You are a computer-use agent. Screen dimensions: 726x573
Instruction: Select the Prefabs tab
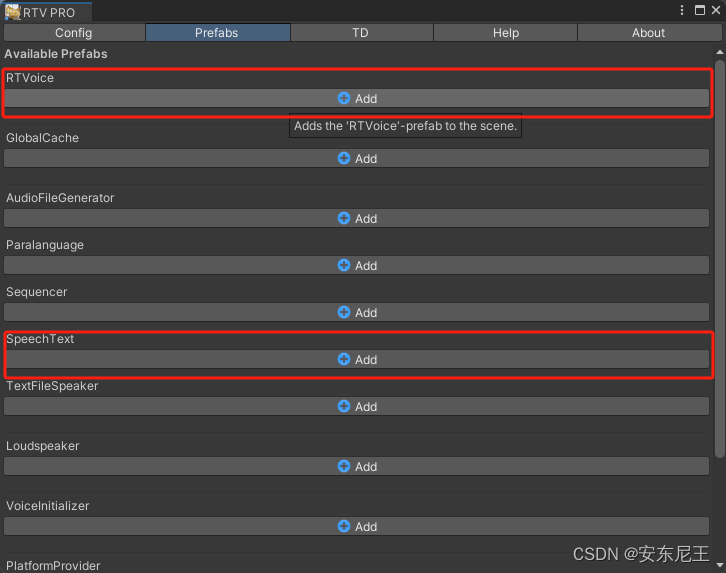click(x=218, y=33)
